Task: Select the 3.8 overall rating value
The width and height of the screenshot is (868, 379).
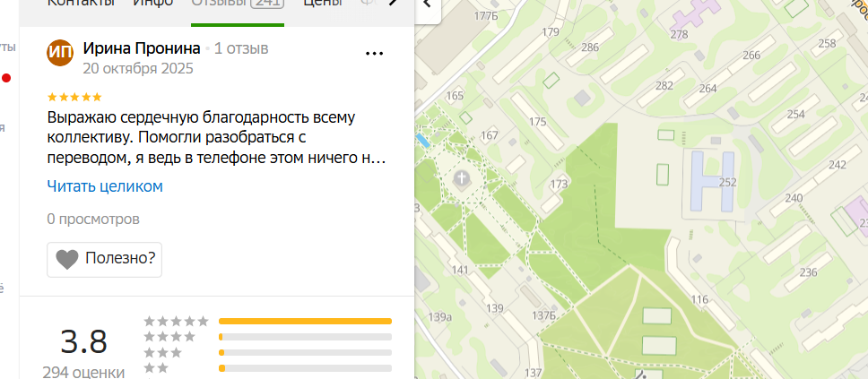Action: tap(83, 342)
